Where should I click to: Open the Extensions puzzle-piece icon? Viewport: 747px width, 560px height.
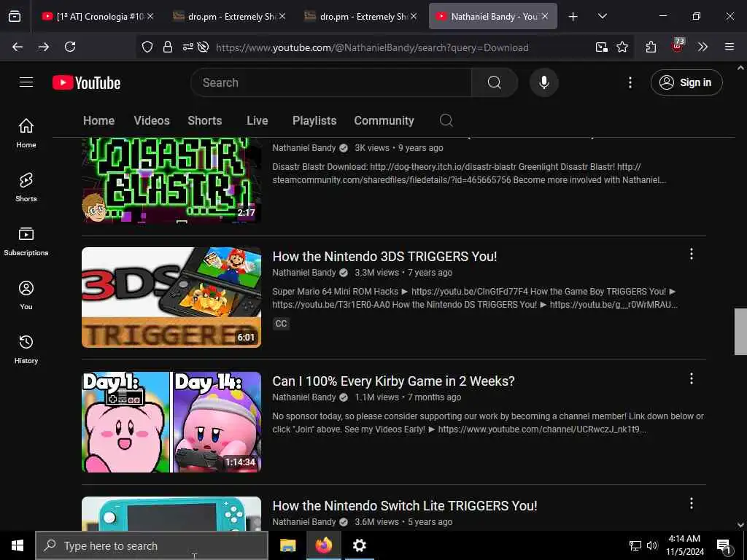click(651, 47)
